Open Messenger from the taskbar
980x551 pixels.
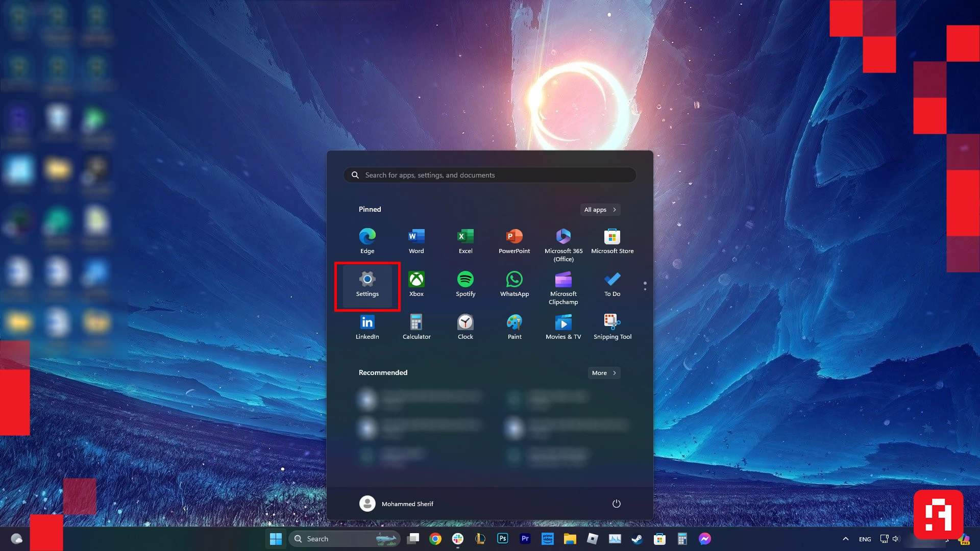[705, 539]
